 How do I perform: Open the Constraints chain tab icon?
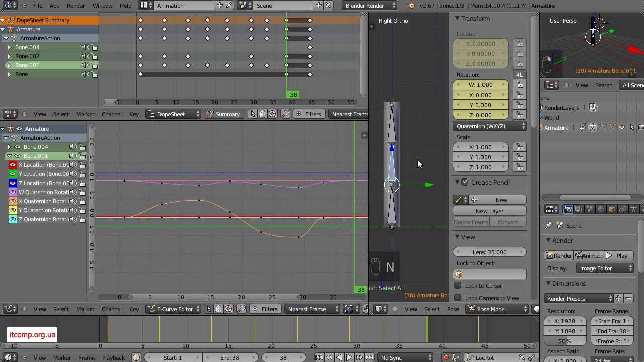click(x=623, y=209)
